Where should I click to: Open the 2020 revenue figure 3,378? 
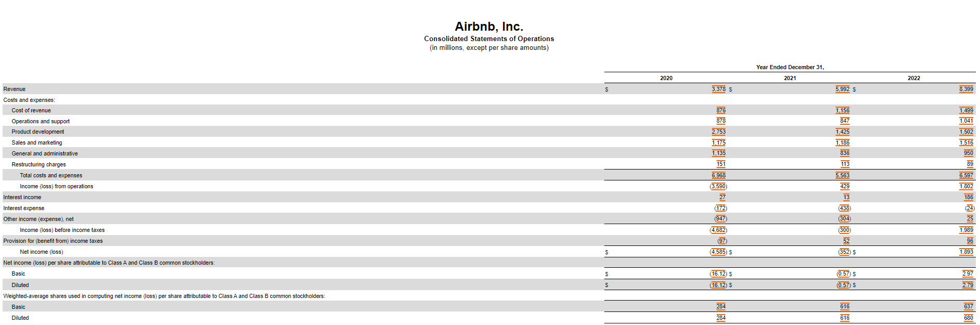tap(718, 89)
